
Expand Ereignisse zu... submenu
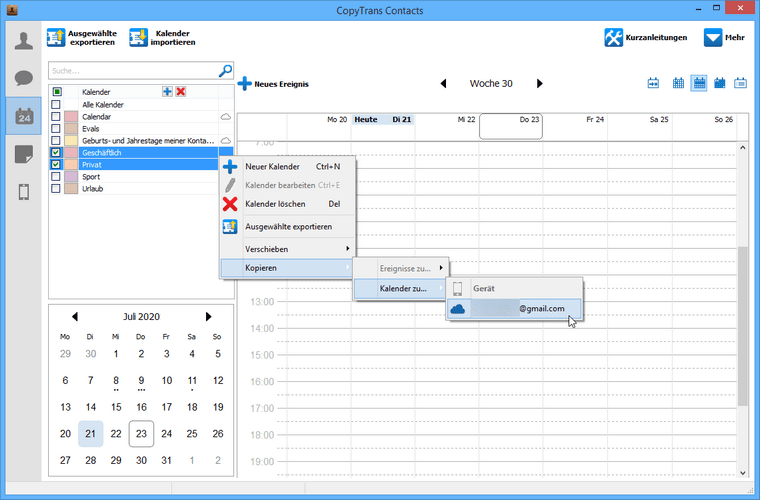400,268
